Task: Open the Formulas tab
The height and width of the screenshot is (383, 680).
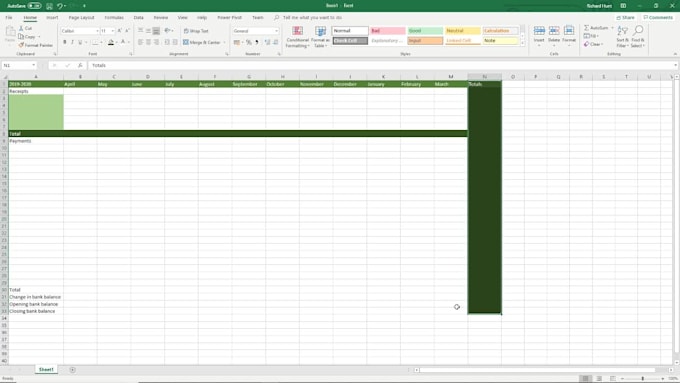Action: coord(114,17)
